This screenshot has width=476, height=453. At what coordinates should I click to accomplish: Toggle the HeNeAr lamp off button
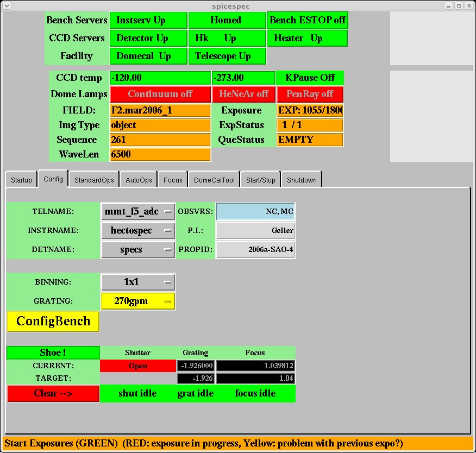coord(244,94)
